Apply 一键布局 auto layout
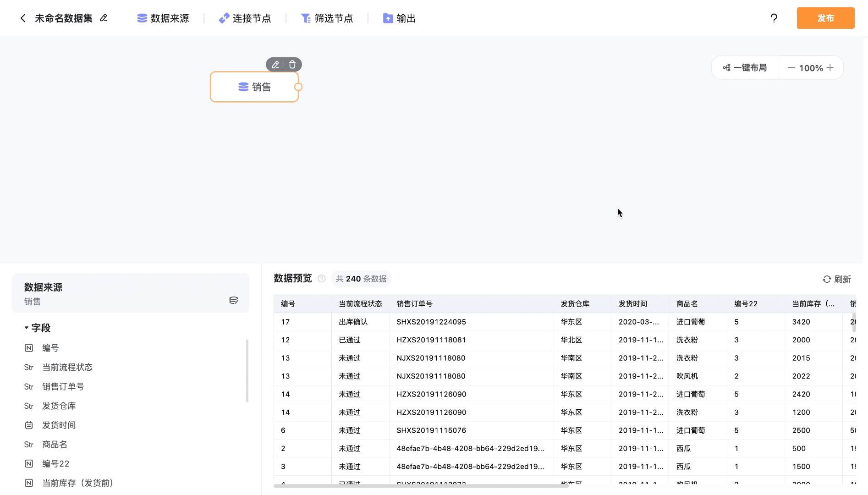The height and width of the screenshot is (495, 868). (745, 68)
